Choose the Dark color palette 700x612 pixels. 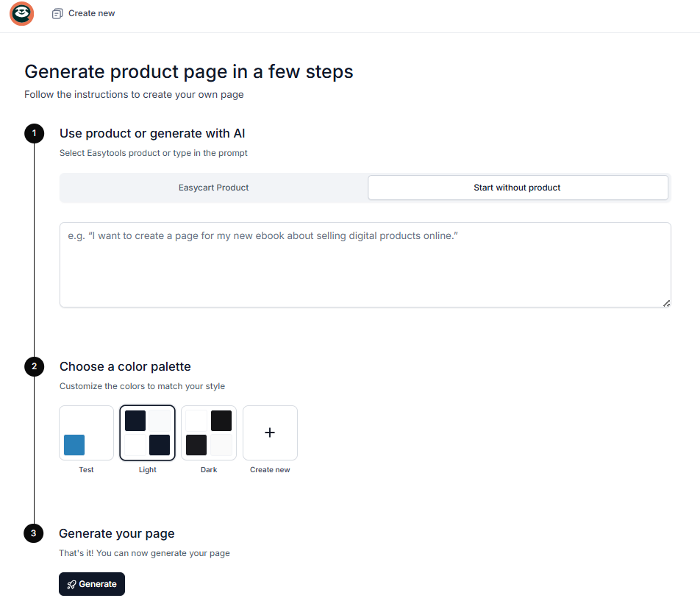209,433
